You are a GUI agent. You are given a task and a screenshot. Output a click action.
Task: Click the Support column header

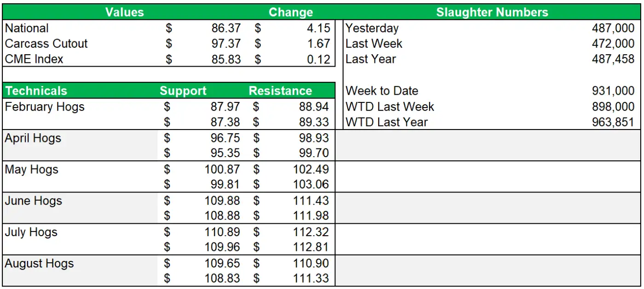pyautogui.click(x=183, y=91)
